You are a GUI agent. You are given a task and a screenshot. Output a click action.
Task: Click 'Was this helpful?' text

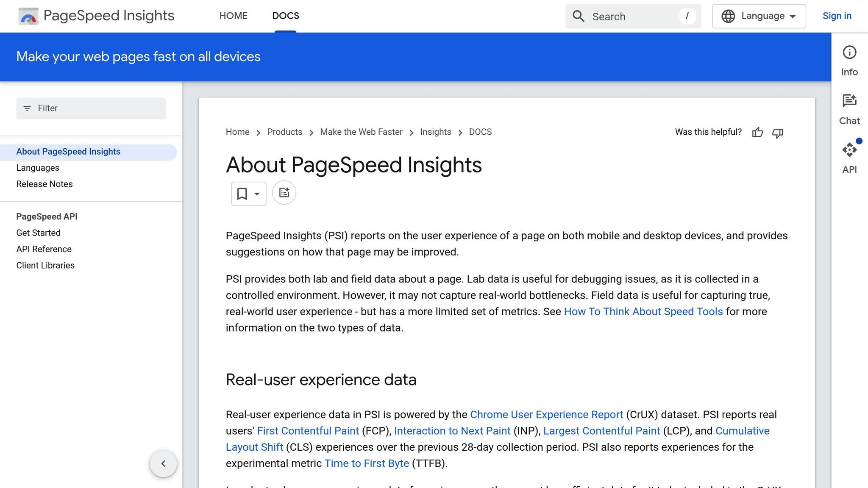(x=708, y=132)
